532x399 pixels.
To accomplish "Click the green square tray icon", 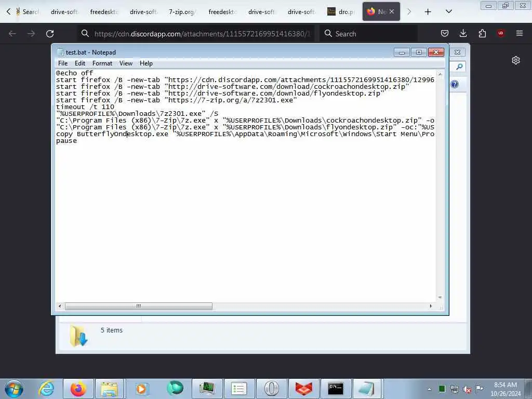I will point(442,389).
